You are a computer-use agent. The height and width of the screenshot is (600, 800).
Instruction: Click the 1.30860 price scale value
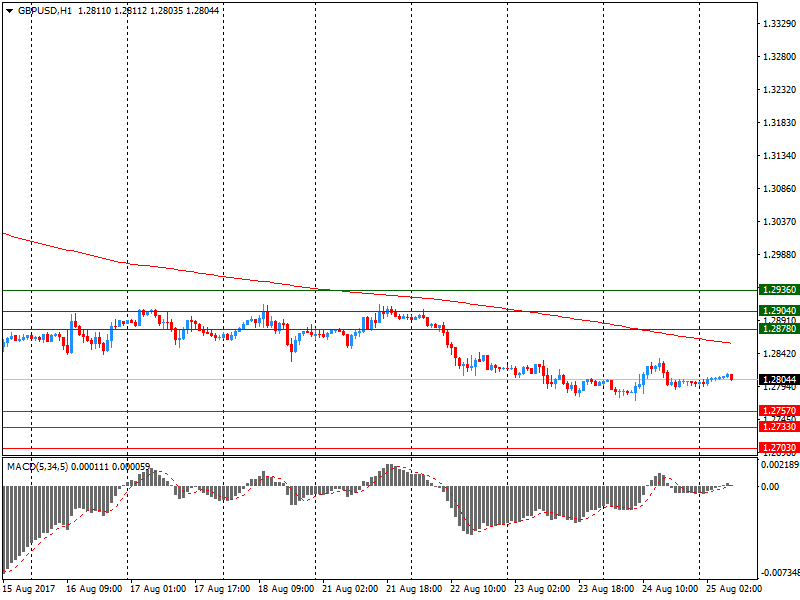[780, 189]
